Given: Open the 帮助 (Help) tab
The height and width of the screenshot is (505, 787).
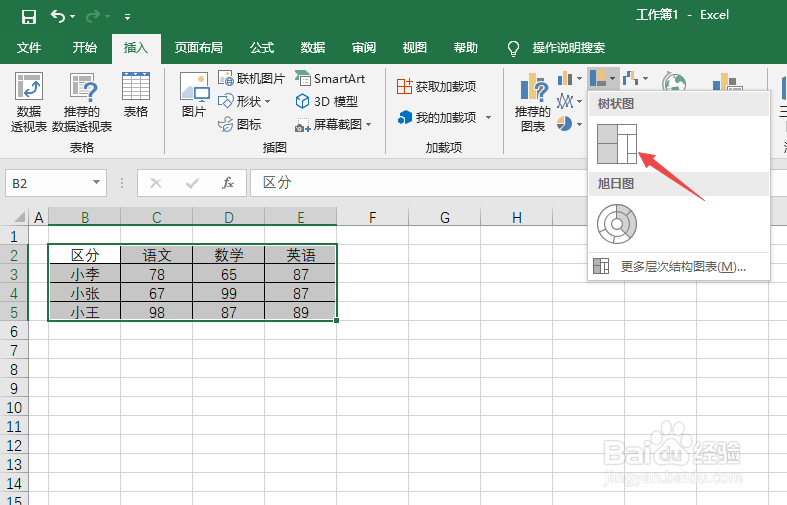Looking at the screenshot, I should [x=465, y=48].
